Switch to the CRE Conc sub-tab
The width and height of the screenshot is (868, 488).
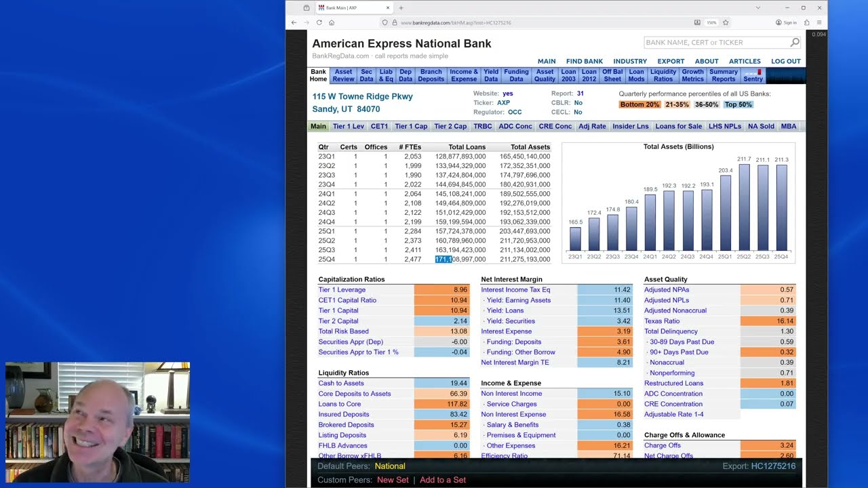555,126
